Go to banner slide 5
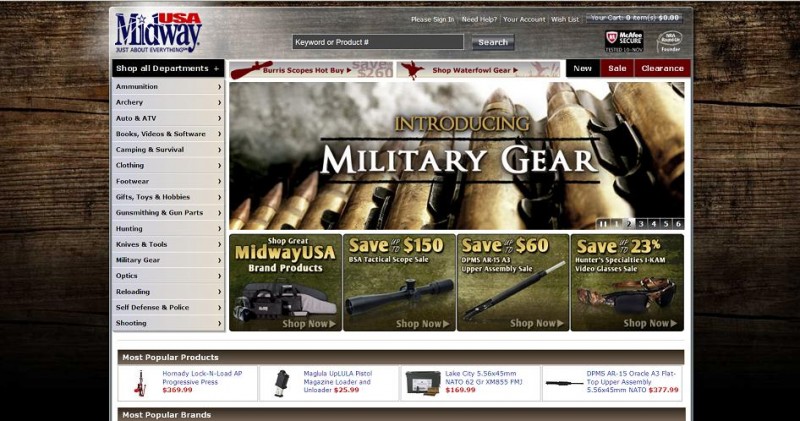Image resolution: width=800 pixels, height=421 pixels. 666,224
